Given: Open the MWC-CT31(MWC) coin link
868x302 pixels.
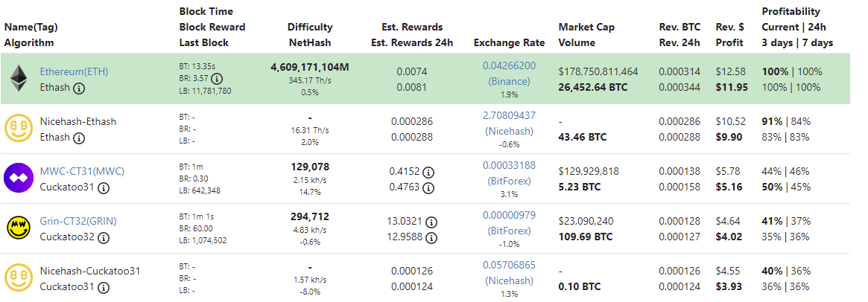Looking at the screenshot, I should pyautogui.click(x=82, y=171).
